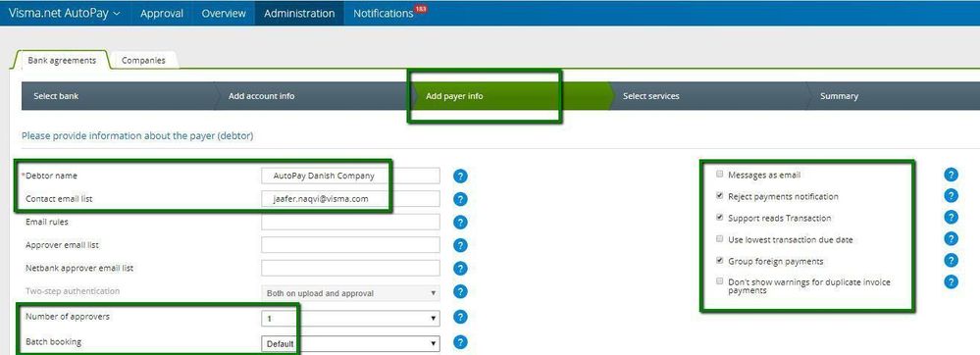Click the Debtor name label

51,176
